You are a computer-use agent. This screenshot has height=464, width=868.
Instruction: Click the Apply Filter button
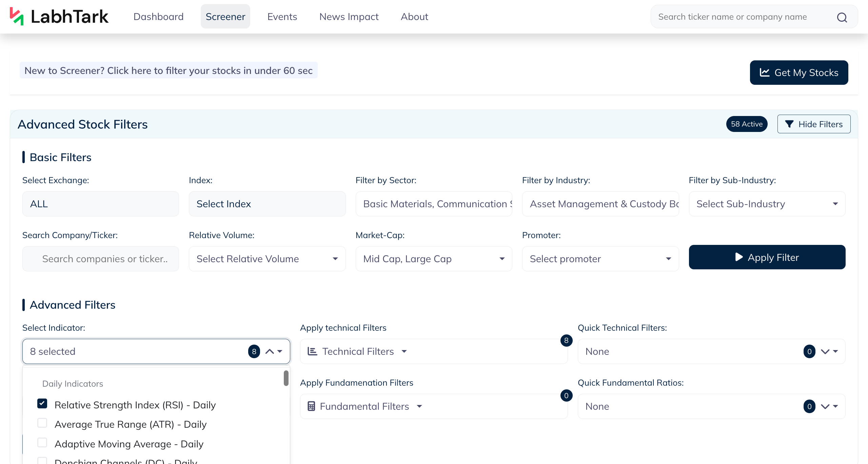pyautogui.click(x=767, y=257)
